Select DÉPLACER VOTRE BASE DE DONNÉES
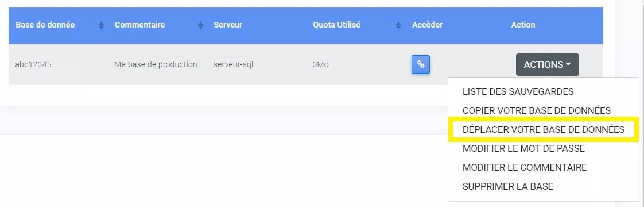Image resolution: width=644 pixels, height=207 pixels. (x=544, y=129)
